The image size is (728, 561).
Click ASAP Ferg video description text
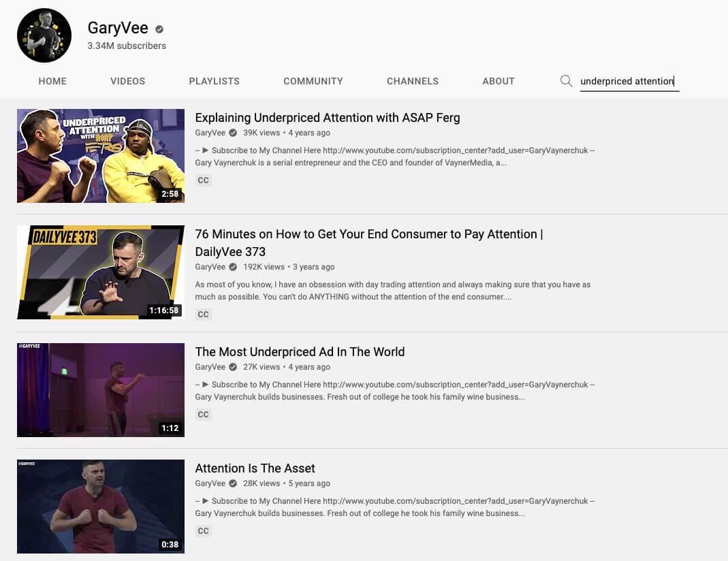pos(394,157)
